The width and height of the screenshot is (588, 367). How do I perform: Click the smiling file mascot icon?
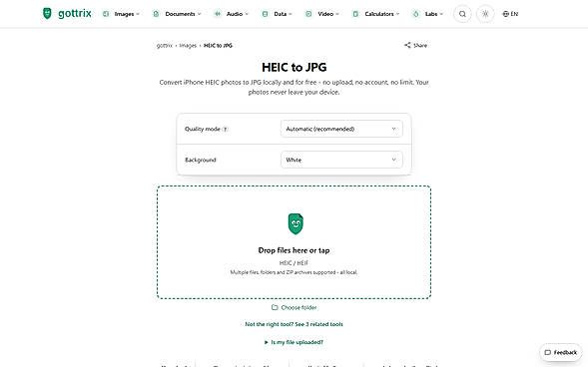[x=295, y=224]
